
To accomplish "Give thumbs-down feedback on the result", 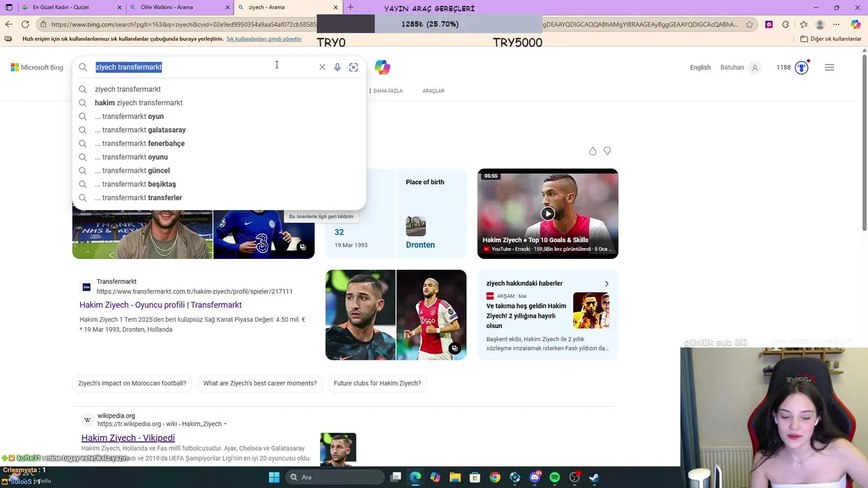I will 607,151.
